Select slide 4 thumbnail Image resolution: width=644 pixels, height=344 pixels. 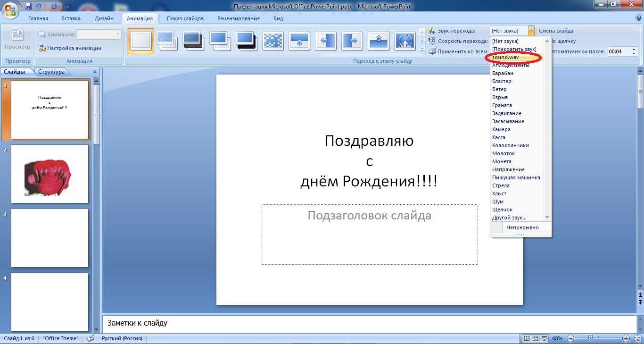(50, 302)
